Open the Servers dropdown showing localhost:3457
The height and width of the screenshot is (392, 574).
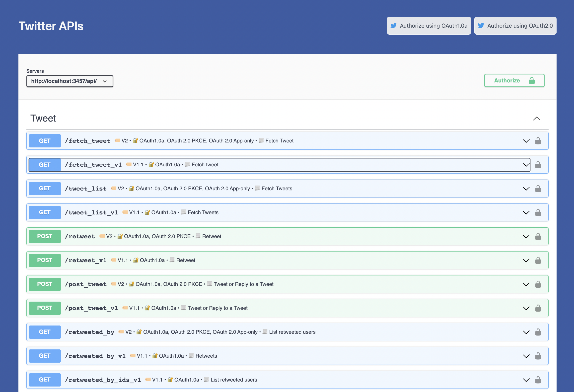click(x=70, y=81)
